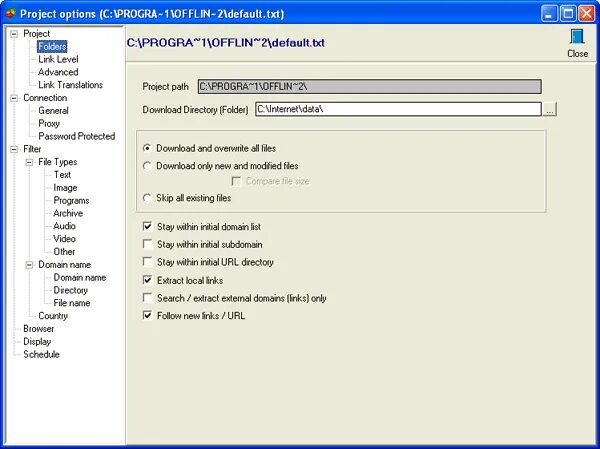Open Proxy settings
Image resolution: width=600 pixels, height=449 pixels.
pyautogui.click(x=49, y=123)
